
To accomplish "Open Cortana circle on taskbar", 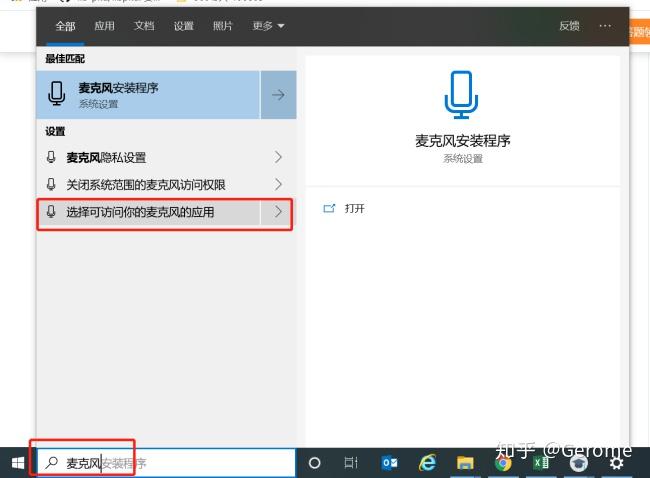I will 315,463.
